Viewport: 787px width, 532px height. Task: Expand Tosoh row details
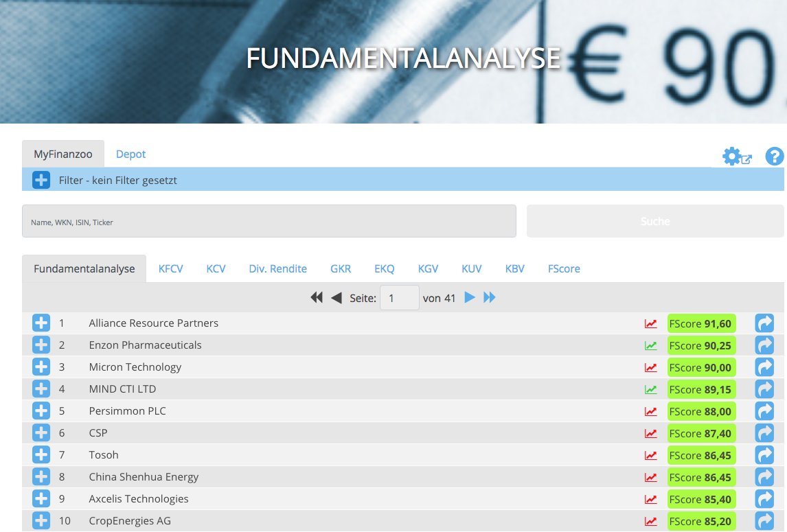tap(41, 454)
